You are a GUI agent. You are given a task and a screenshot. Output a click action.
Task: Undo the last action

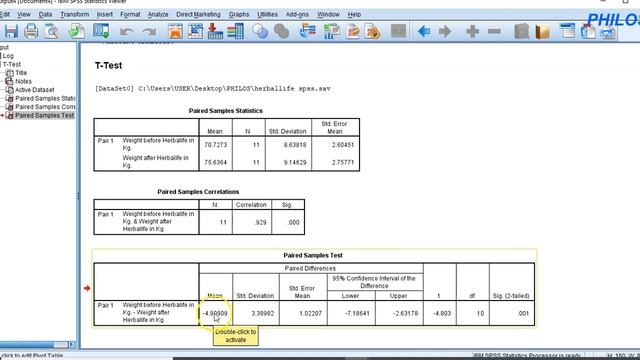point(127,31)
